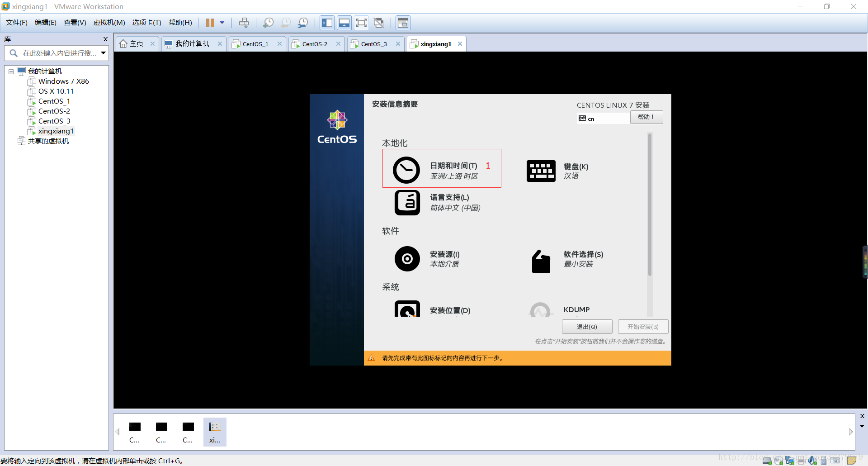Screen dimensions: 868x466
Task: Send Ctrl+Alt+Del to the virtual machine
Action: [x=244, y=23]
